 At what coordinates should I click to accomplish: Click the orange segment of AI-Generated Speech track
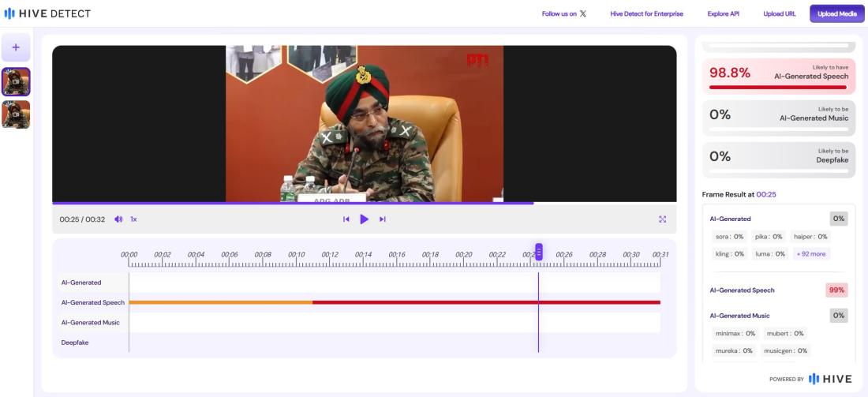[x=221, y=302]
